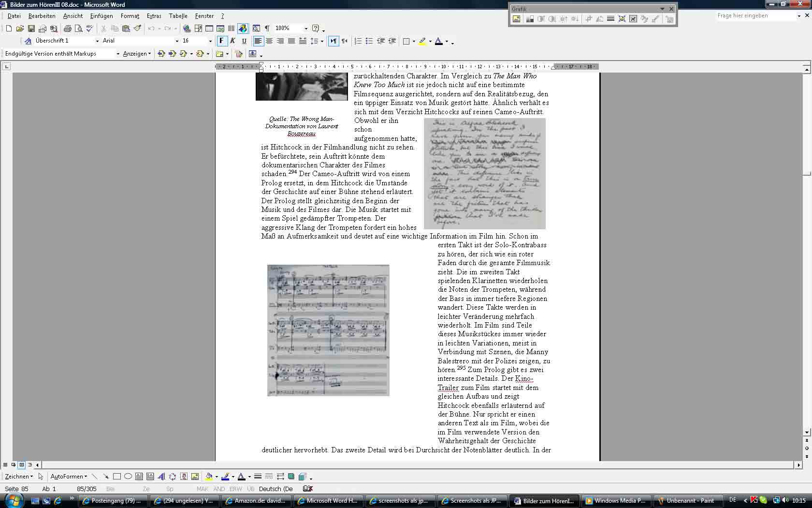Decrease the paragraph indent
This screenshot has width=812, height=508.
[x=380, y=41]
